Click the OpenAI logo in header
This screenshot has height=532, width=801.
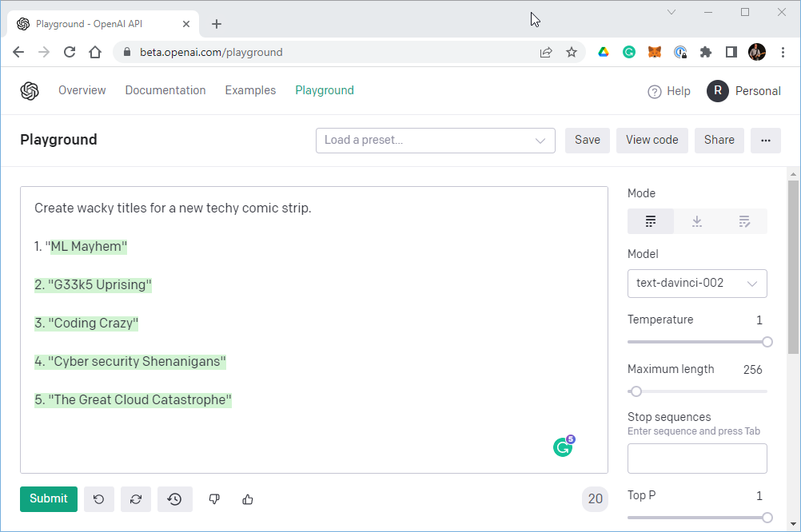(30, 91)
